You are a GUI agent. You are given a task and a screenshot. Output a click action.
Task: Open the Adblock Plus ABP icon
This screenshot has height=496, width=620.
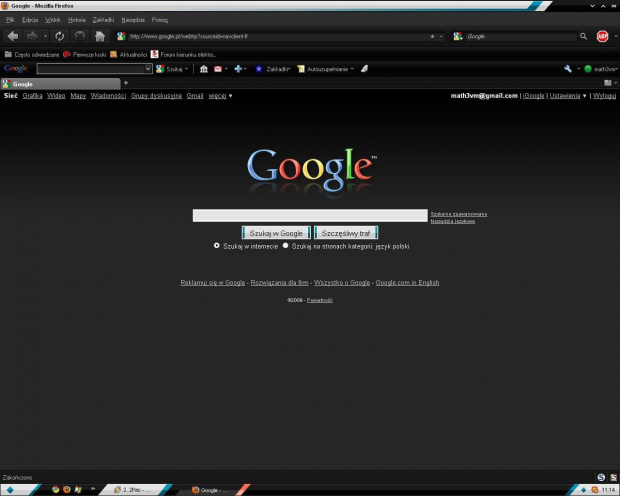click(x=602, y=36)
